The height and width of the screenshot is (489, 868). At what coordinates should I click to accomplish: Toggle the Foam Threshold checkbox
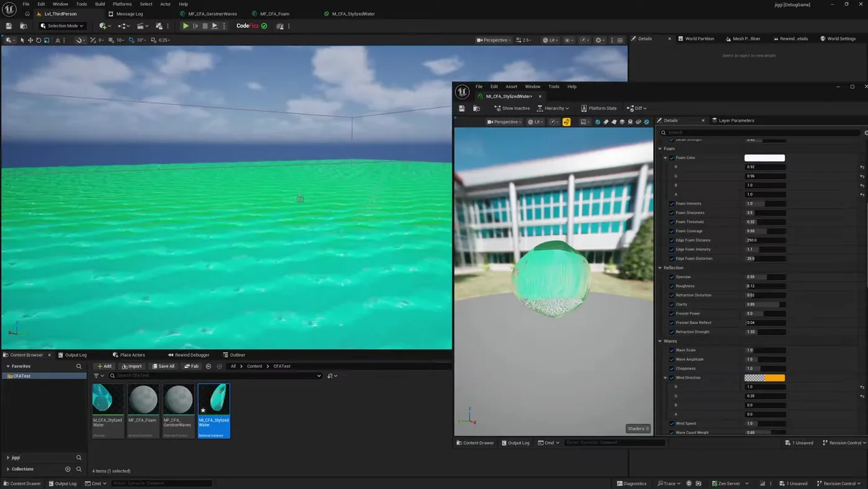coord(671,222)
